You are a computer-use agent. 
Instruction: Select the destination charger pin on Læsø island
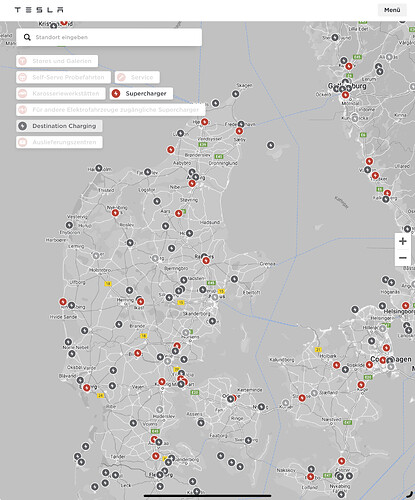pyautogui.click(x=271, y=145)
